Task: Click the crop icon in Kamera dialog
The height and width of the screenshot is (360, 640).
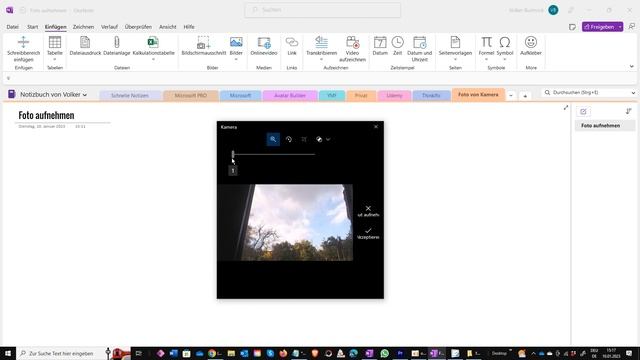Action: 304,139
